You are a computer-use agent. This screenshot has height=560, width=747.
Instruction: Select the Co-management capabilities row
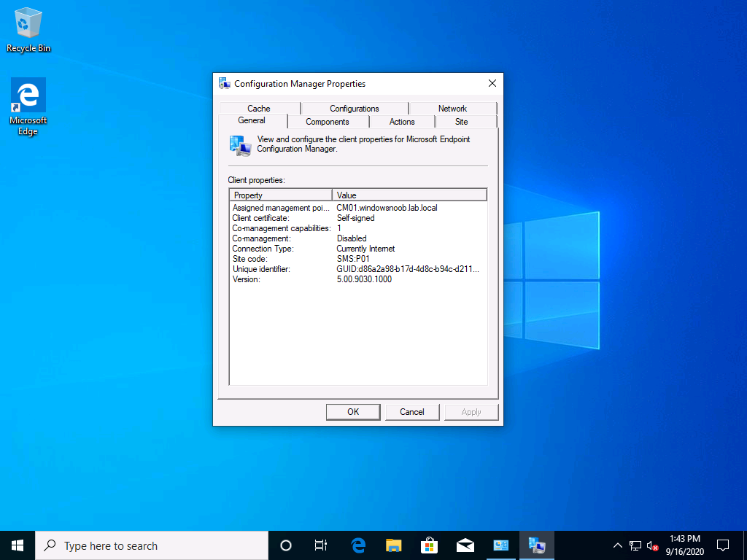coord(358,228)
